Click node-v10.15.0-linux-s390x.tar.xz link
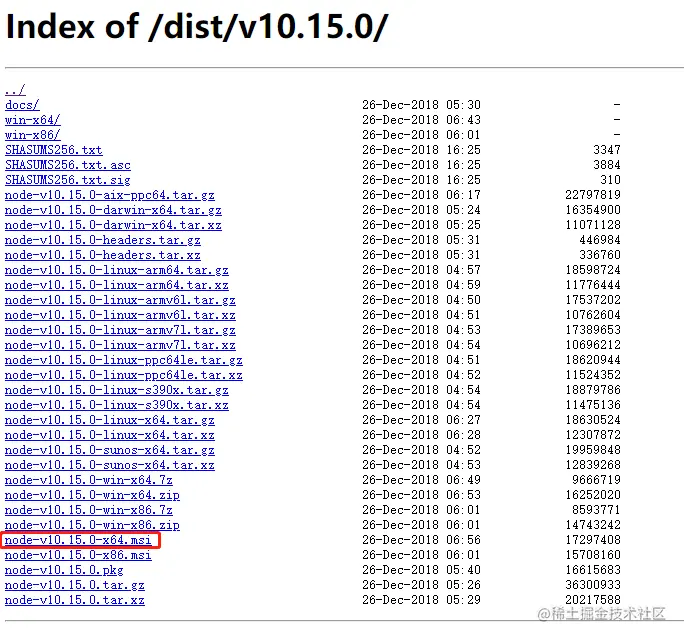This screenshot has width=684, height=640. coord(117,405)
